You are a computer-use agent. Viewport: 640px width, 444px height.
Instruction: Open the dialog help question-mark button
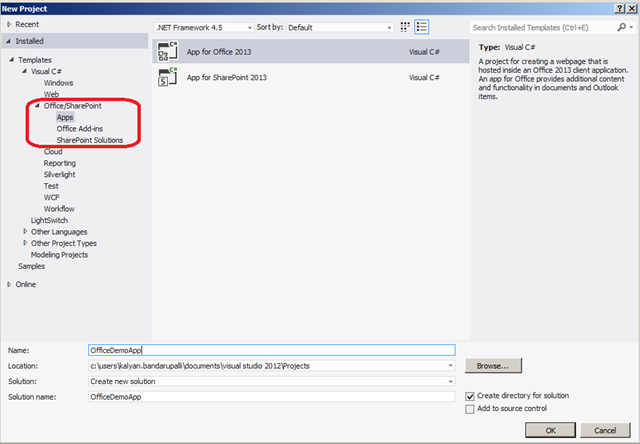(620, 9)
